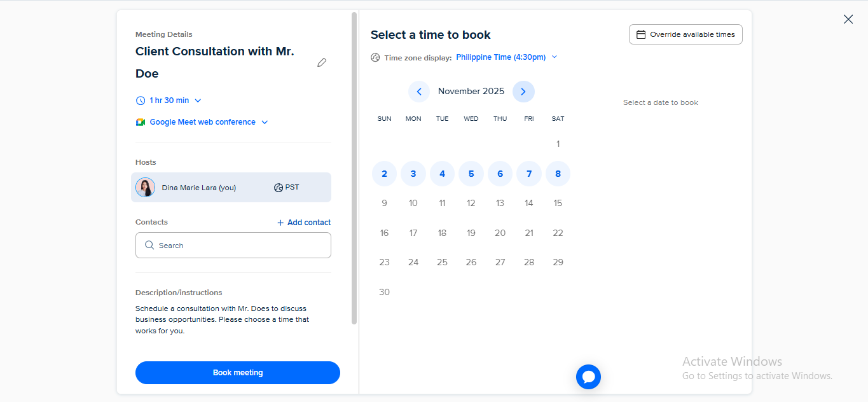Pick November 2 on the calendar
Viewport: 868px width, 402px height.
(x=384, y=174)
